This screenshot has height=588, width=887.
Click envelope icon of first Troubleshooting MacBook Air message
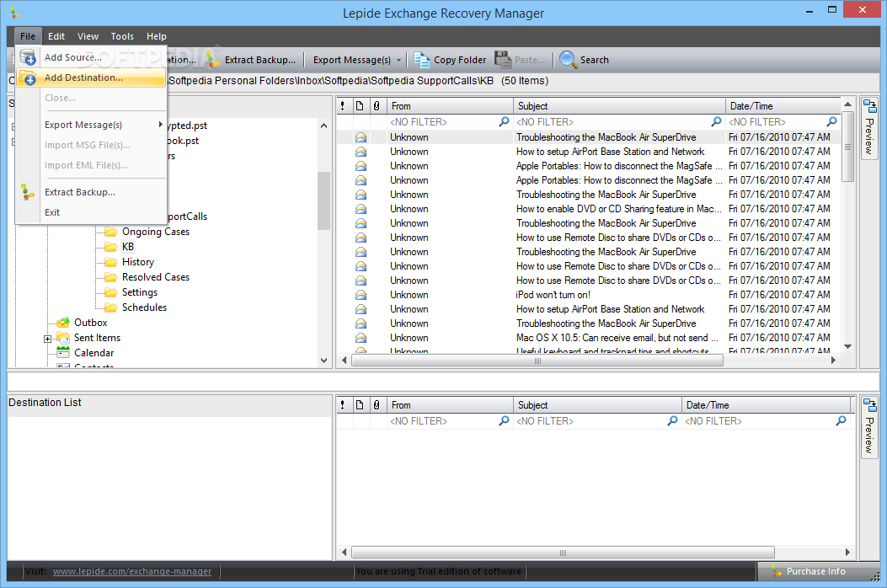click(x=361, y=137)
